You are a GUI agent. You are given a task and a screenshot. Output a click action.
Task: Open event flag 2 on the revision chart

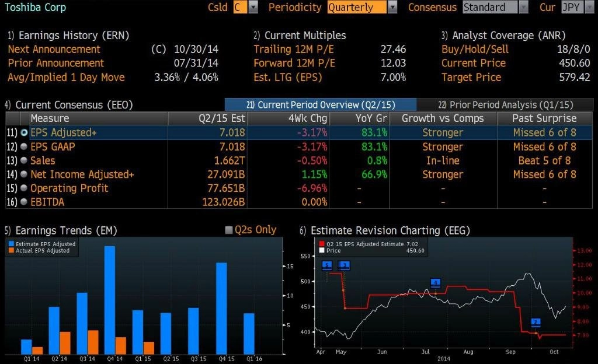point(536,323)
